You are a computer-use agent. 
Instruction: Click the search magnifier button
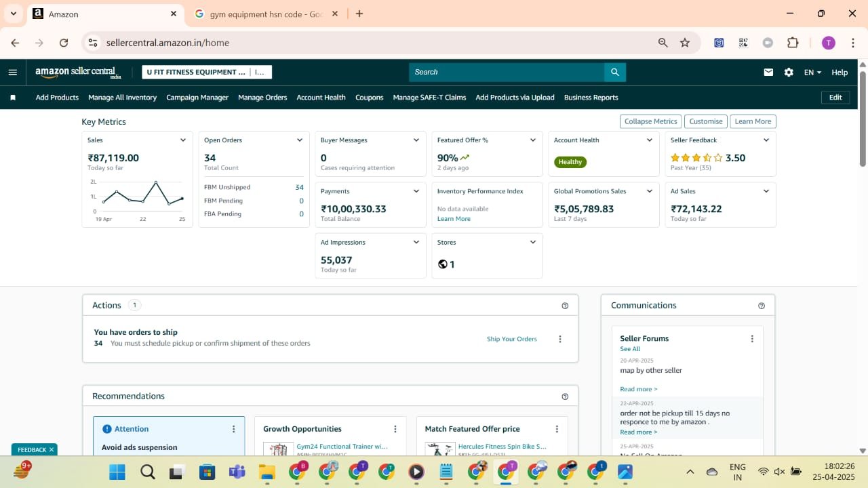[x=614, y=72]
